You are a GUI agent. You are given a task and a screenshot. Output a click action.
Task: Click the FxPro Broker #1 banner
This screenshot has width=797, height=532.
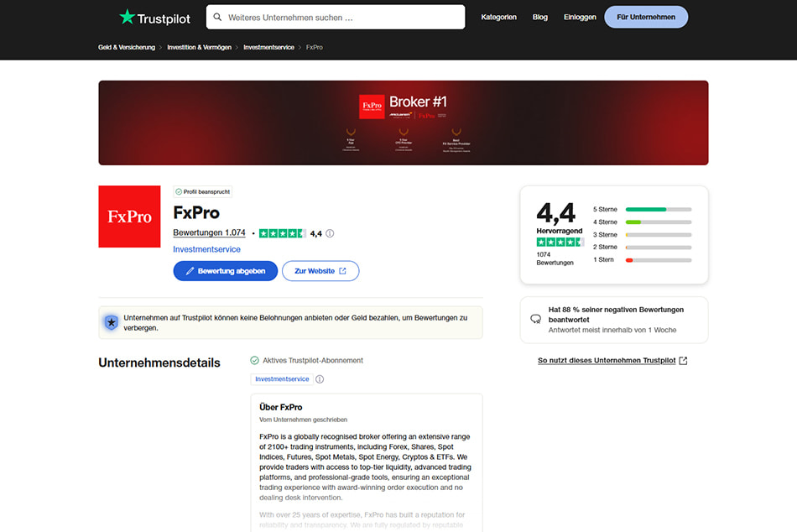coord(403,123)
